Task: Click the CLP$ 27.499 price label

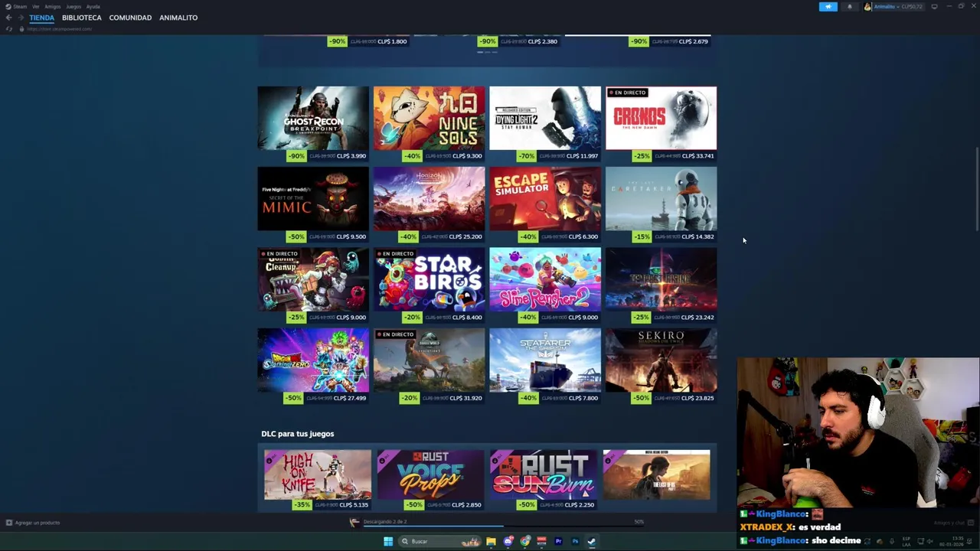Action: [349, 398]
